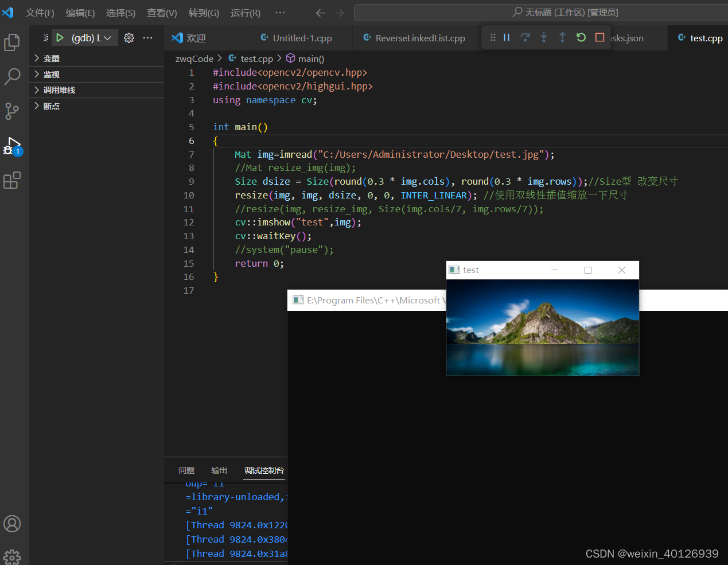Image resolution: width=728 pixels, height=565 pixels.
Task: Expand the 调用堆栈 section
Action: [x=98, y=90]
